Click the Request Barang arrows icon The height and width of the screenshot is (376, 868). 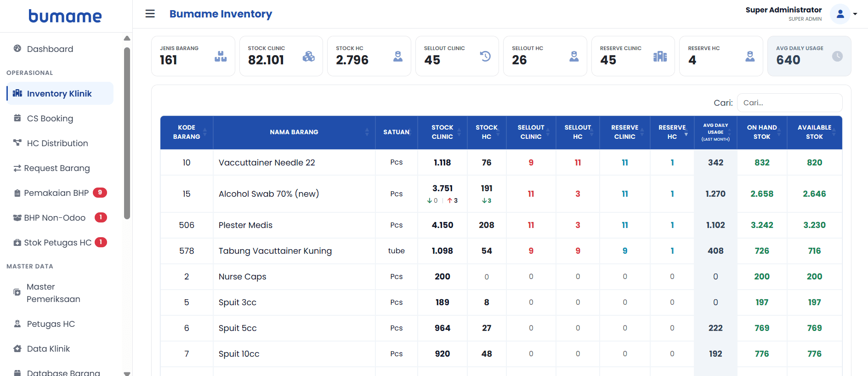(x=17, y=168)
